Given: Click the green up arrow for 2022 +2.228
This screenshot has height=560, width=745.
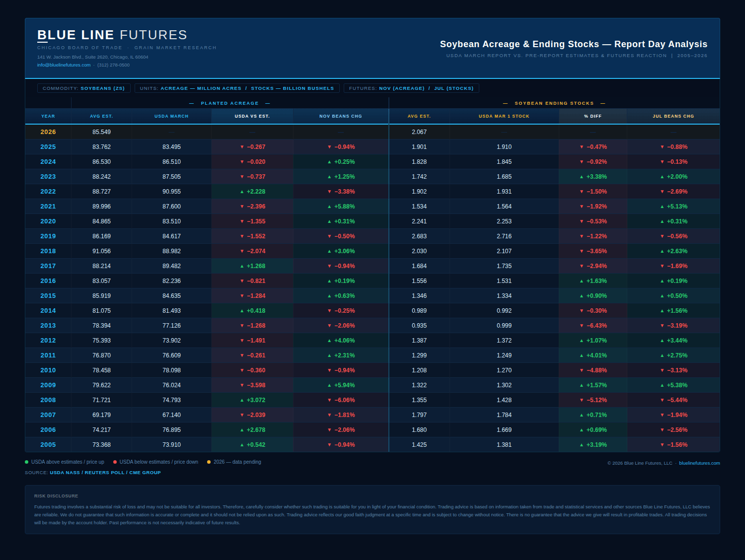Looking at the screenshot, I should (242, 192).
